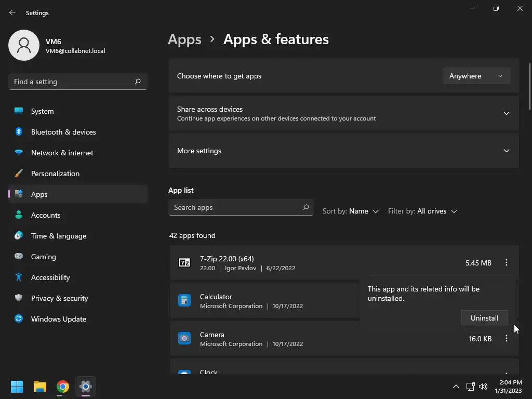The width and height of the screenshot is (532, 399).
Task: Click the Camera app icon
Action: point(184,338)
